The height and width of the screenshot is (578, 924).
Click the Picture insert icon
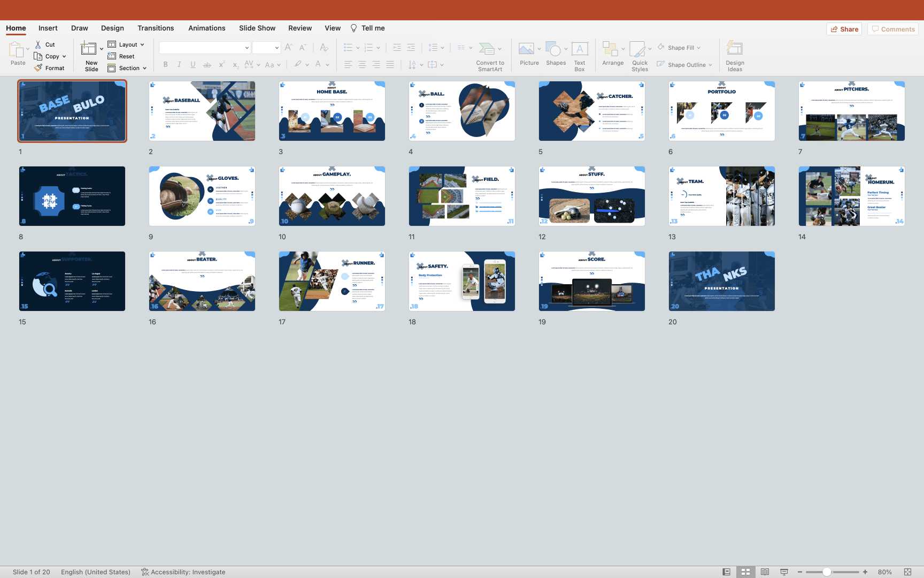526,49
